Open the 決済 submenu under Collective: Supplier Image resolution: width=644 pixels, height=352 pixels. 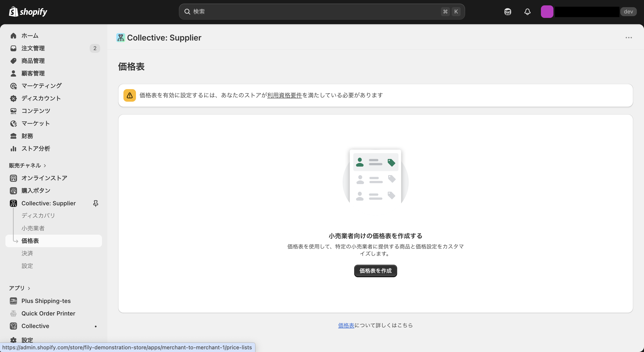[x=28, y=253]
